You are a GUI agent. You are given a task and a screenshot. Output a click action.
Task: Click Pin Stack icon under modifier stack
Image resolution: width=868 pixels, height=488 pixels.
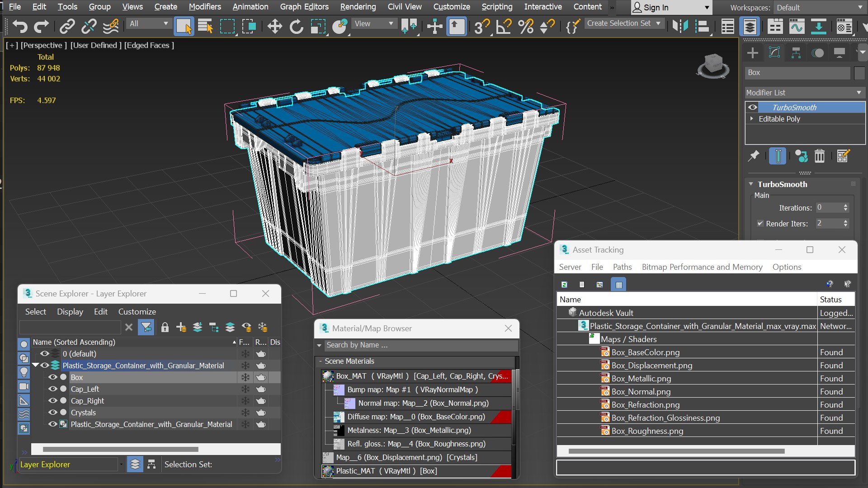(754, 156)
